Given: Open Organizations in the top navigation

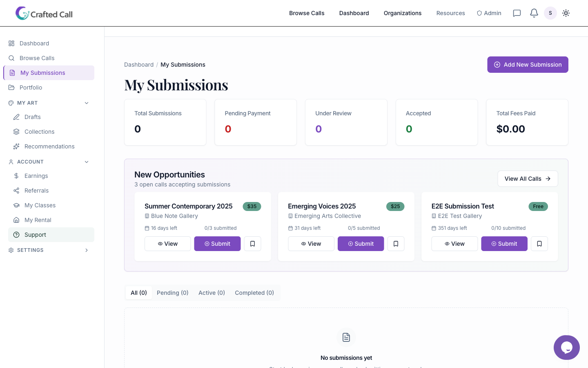Looking at the screenshot, I should [402, 13].
